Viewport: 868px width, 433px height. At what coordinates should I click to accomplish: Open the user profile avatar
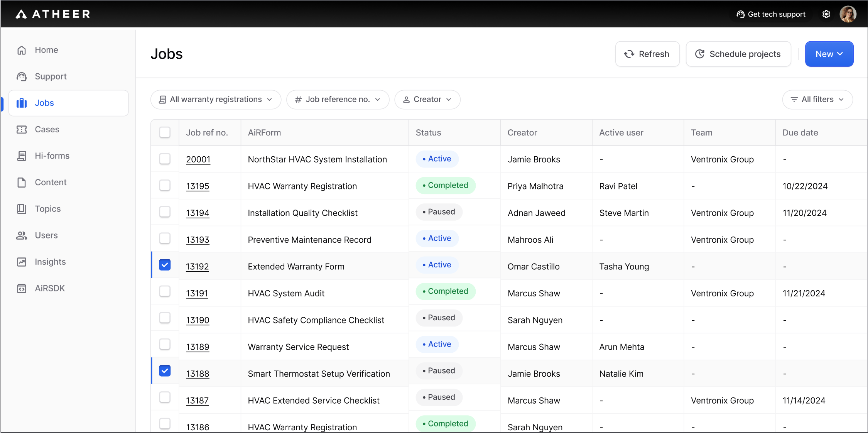coord(848,14)
